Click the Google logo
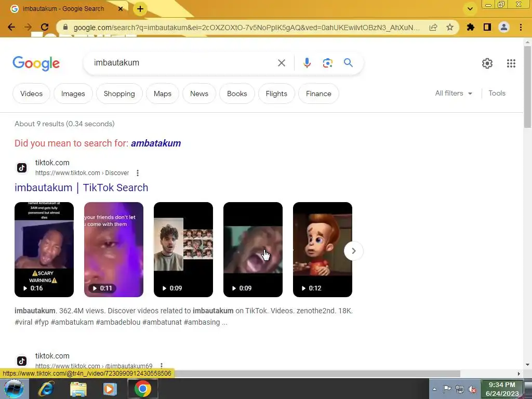Image resolution: width=532 pixels, height=399 pixels. 36,63
